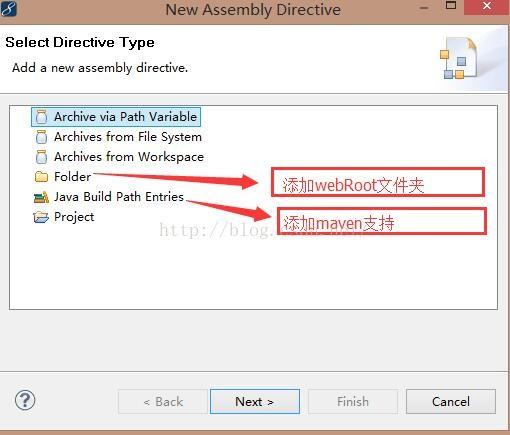Click the Folder directive icon
Screen dimensions: 510x435
click(x=41, y=177)
